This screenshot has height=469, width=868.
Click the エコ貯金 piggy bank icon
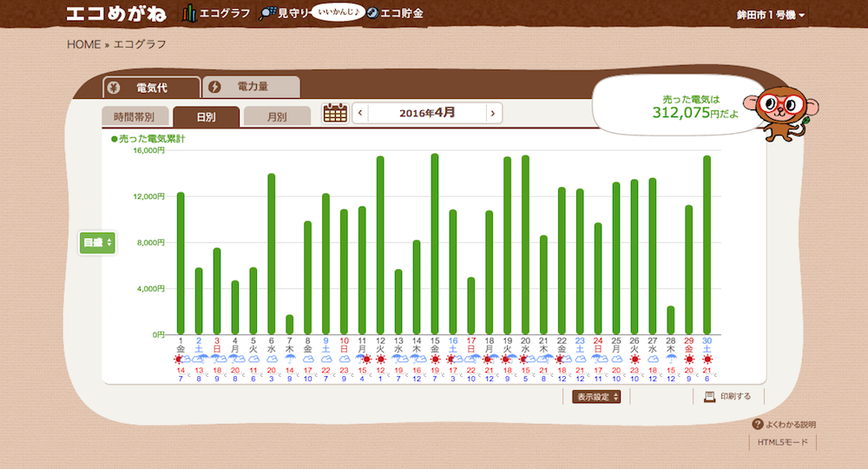click(x=372, y=13)
